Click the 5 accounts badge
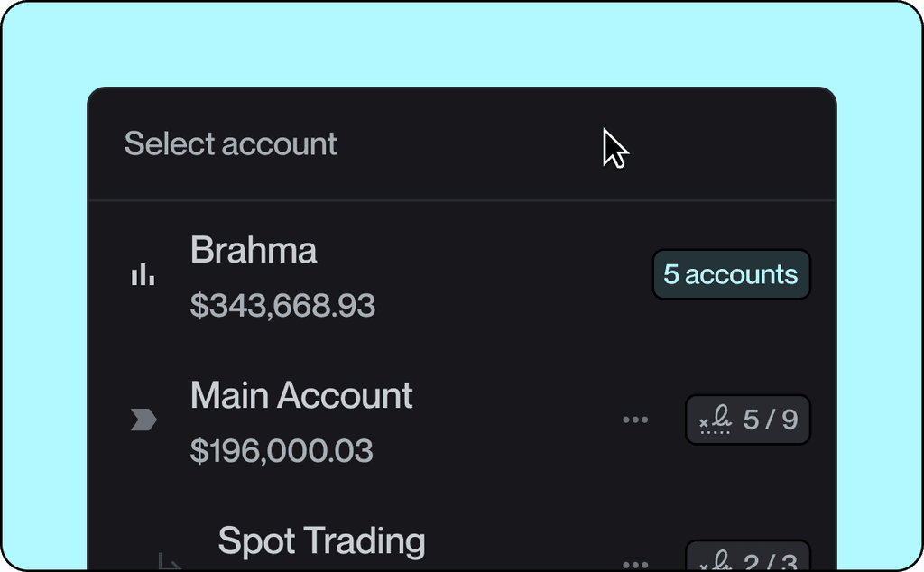Image resolution: width=924 pixels, height=572 pixels. point(731,273)
